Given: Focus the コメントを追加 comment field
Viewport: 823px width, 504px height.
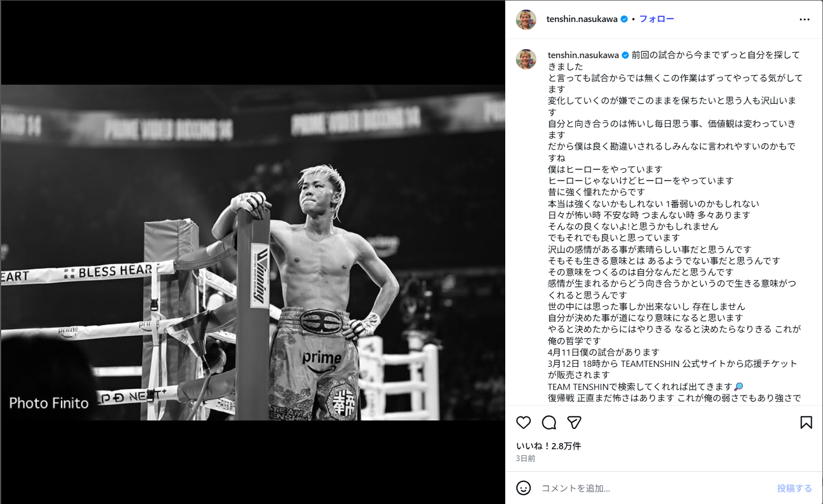Looking at the screenshot, I should point(655,488).
